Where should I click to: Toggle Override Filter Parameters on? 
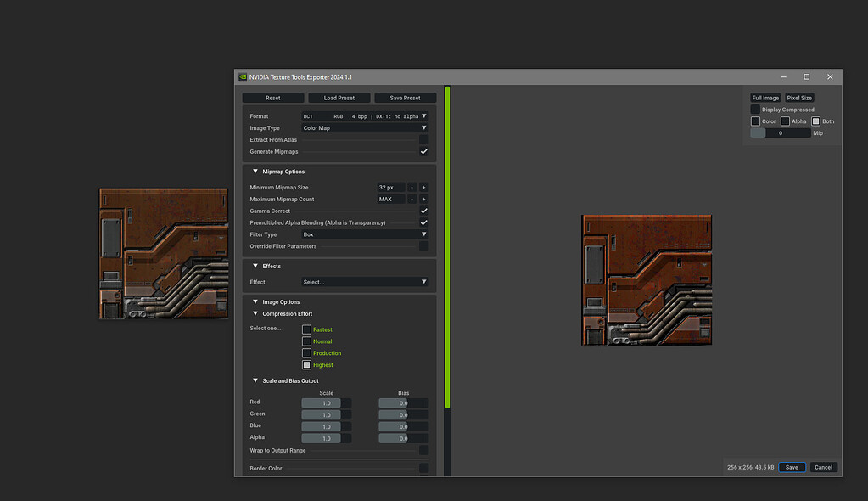(423, 245)
